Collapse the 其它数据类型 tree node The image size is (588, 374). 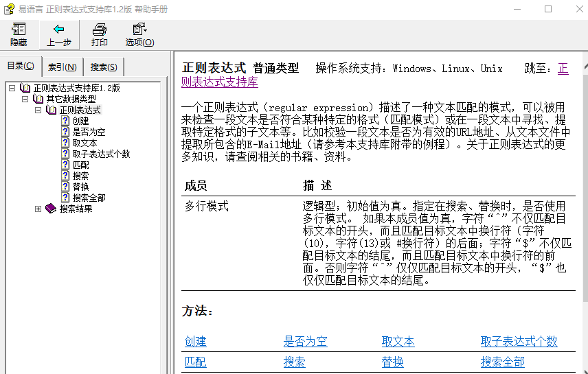pos(25,99)
